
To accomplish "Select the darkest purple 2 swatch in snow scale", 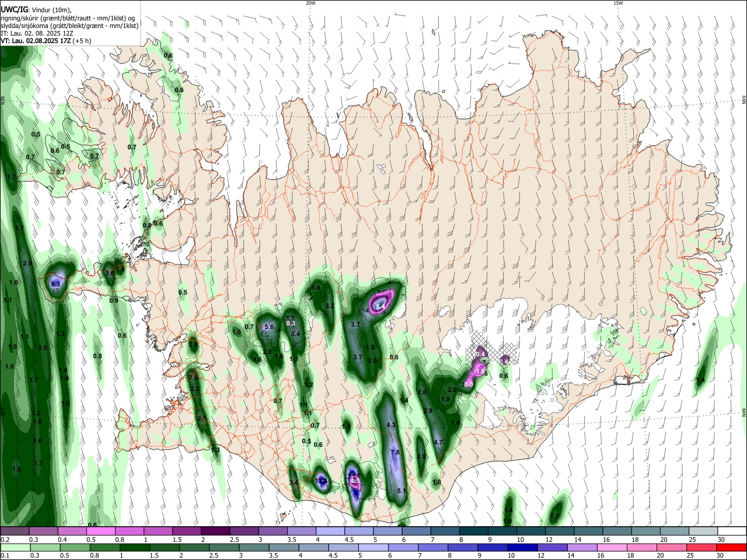I will pyautogui.click(x=215, y=531).
